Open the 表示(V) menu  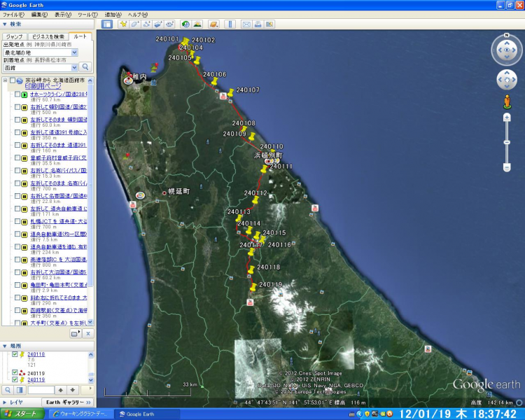point(63,15)
